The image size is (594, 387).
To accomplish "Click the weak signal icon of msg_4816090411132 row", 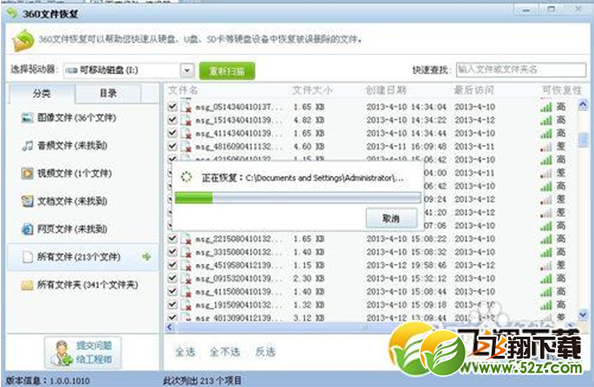I will (x=546, y=147).
